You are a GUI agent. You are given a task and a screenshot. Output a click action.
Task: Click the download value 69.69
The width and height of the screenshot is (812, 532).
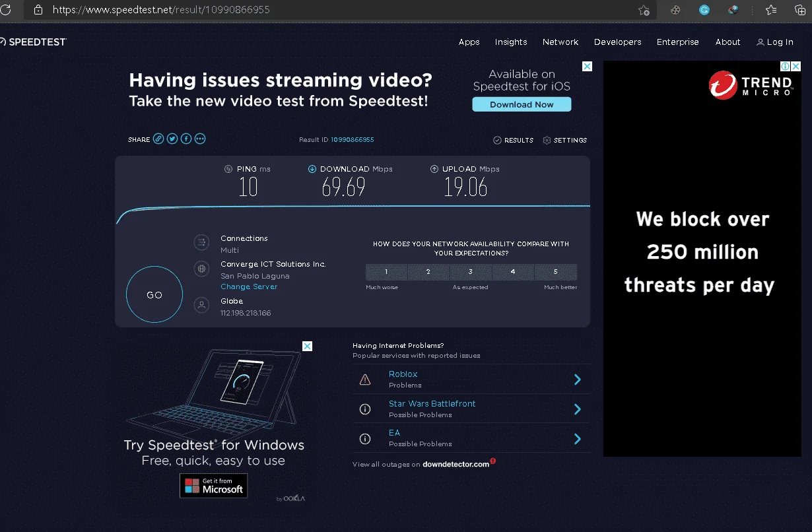pyautogui.click(x=343, y=187)
